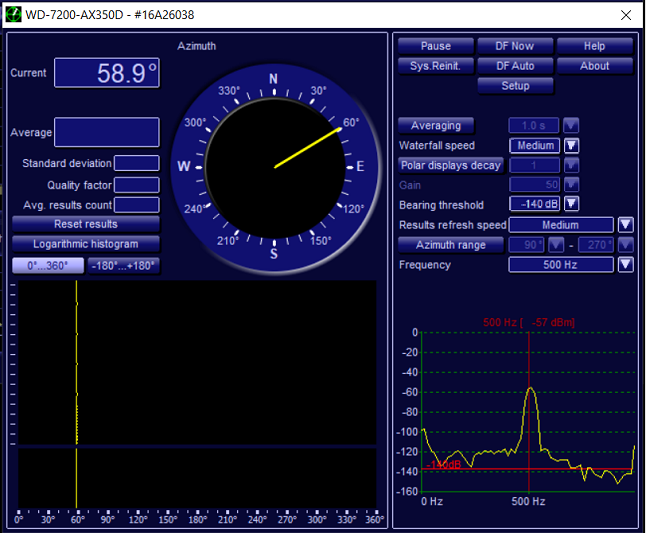Viewport: 646px width, 533px height.
Task: Select the 0°...360° range tab
Action: 47,266
